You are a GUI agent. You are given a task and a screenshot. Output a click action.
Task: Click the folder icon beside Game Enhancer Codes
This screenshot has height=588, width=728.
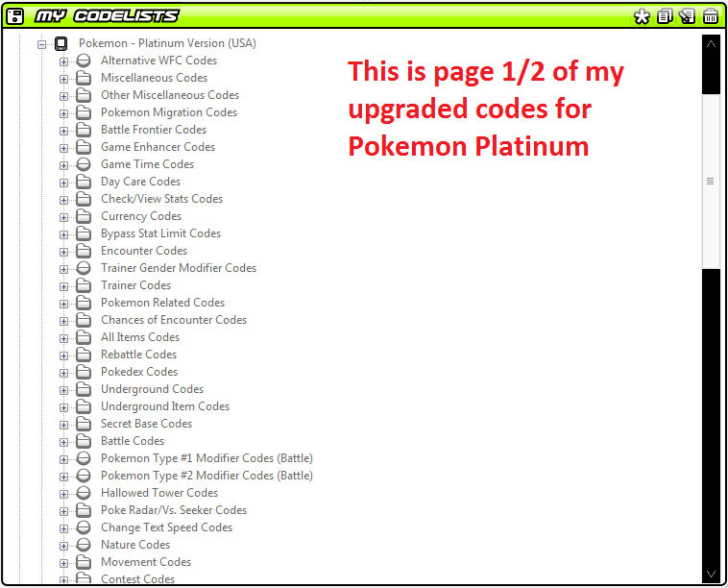pyautogui.click(x=84, y=147)
